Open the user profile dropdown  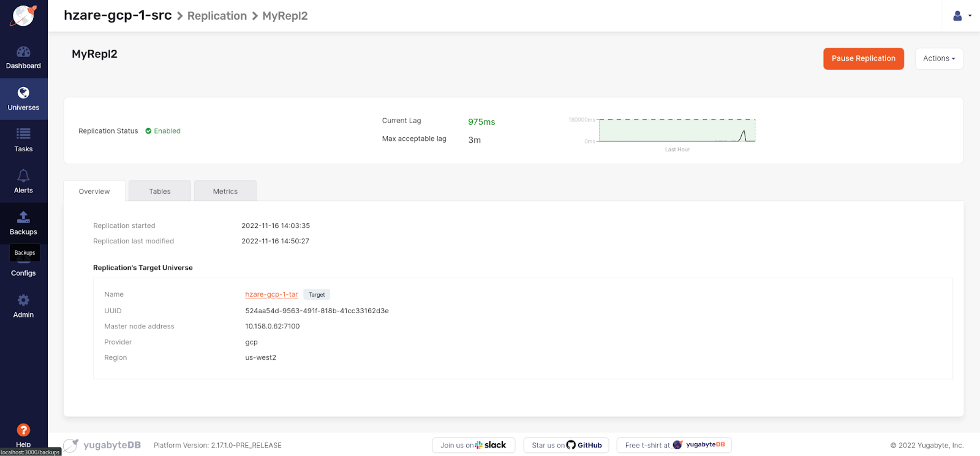(962, 16)
